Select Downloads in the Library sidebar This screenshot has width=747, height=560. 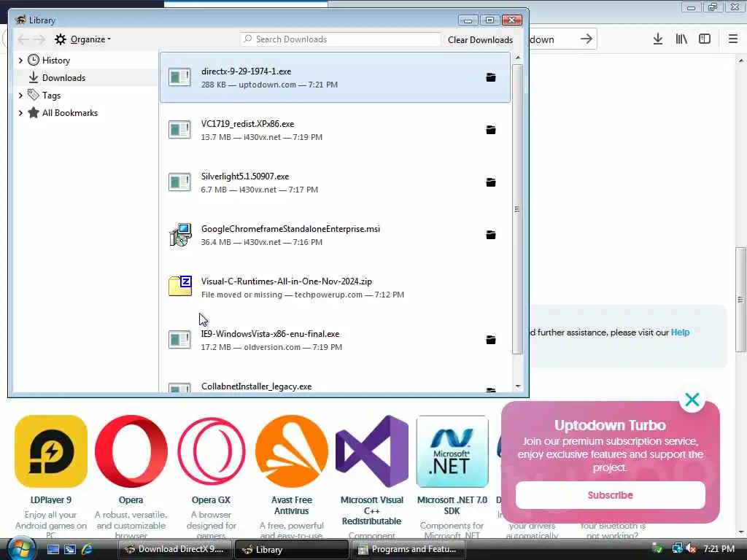(x=63, y=77)
